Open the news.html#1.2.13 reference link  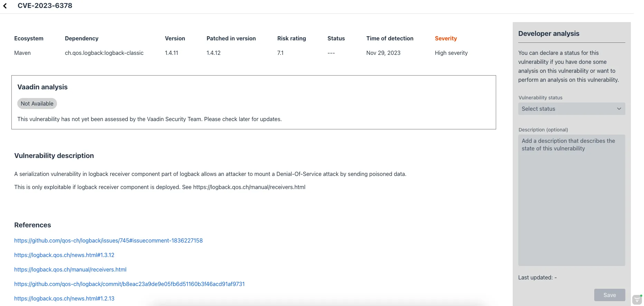[x=64, y=298]
